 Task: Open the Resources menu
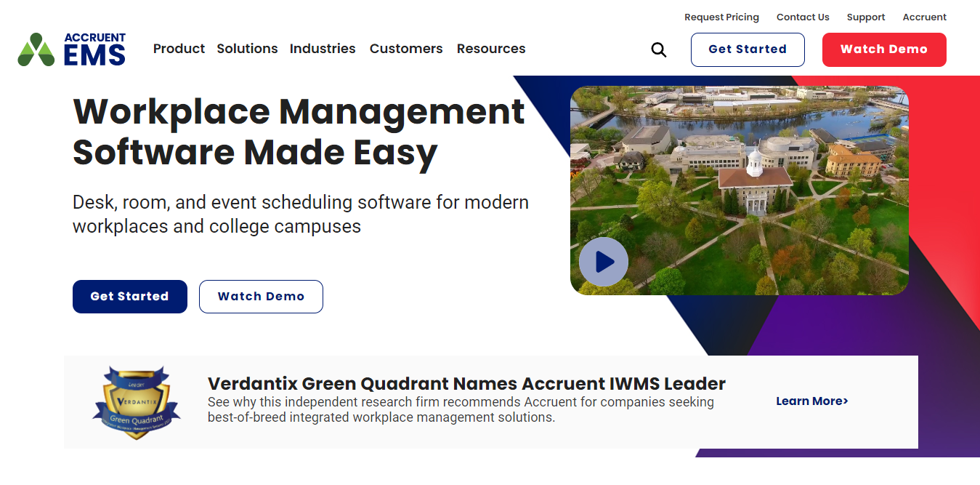point(491,49)
